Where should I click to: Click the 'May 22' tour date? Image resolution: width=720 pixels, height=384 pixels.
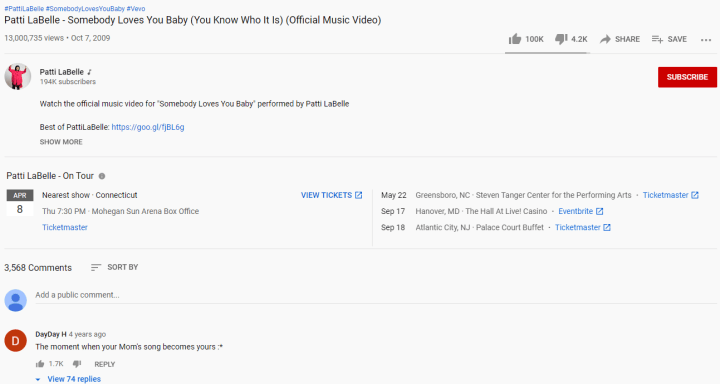[394, 195]
